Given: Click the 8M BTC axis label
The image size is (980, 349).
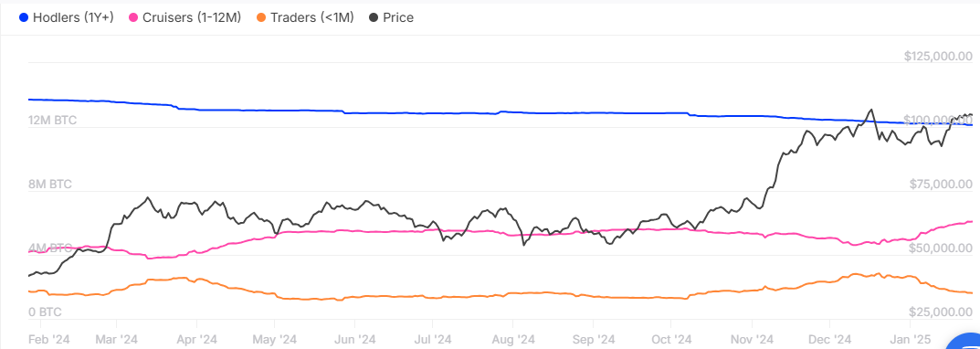Looking at the screenshot, I should pos(50,184).
